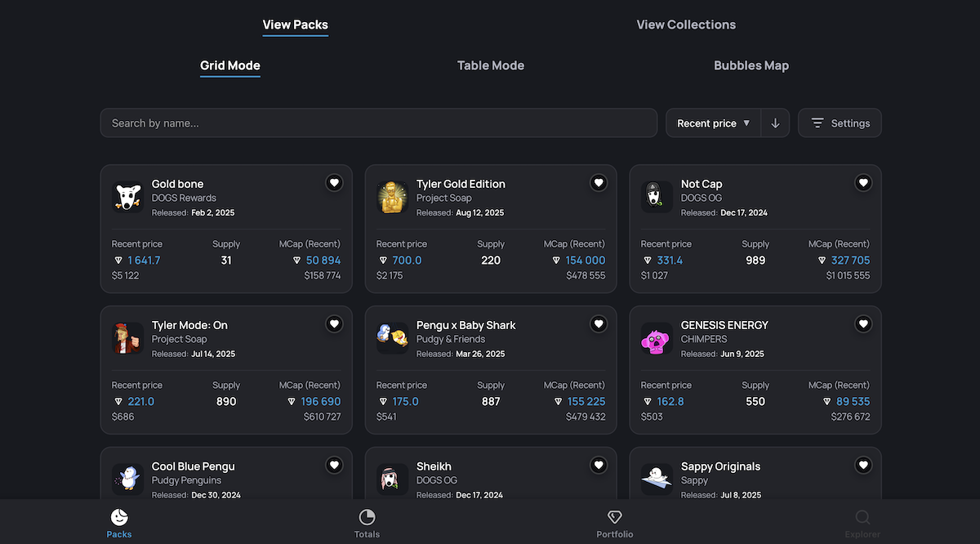
Task: Open Gold bone dog thumbnail
Action: (x=127, y=197)
